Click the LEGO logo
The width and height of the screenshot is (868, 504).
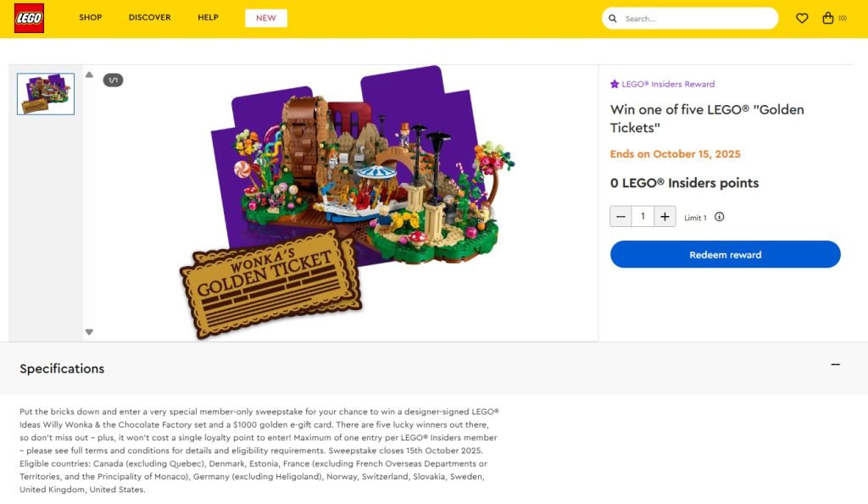pyautogui.click(x=29, y=18)
